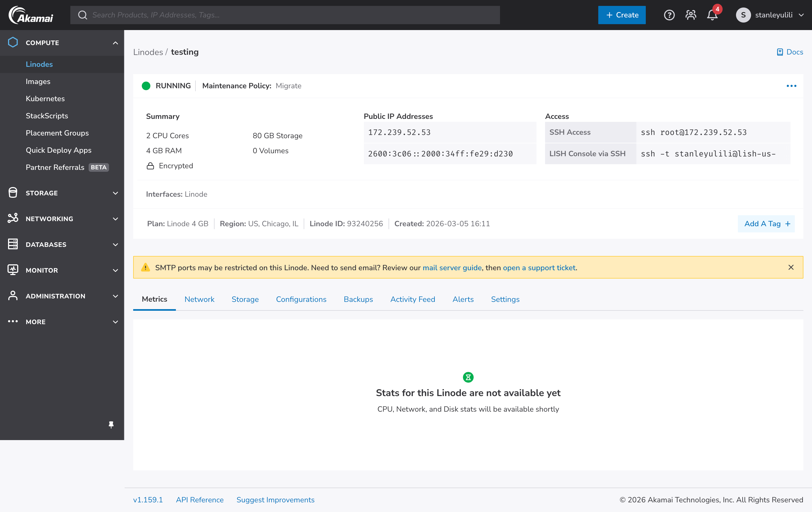Image resolution: width=812 pixels, height=512 pixels.
Task: Toggle the sidebar pin at the bottom
Action: pos(111,425)
